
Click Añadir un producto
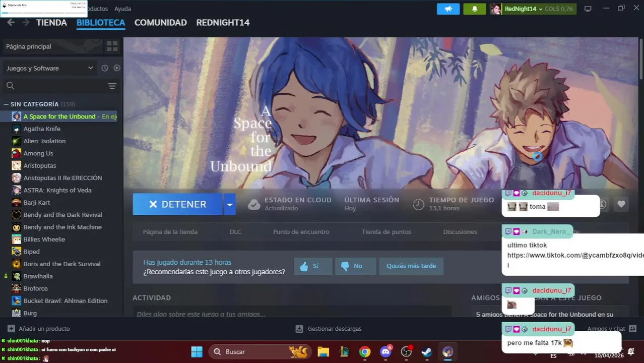pyautogui.click(x=39, y=329)
